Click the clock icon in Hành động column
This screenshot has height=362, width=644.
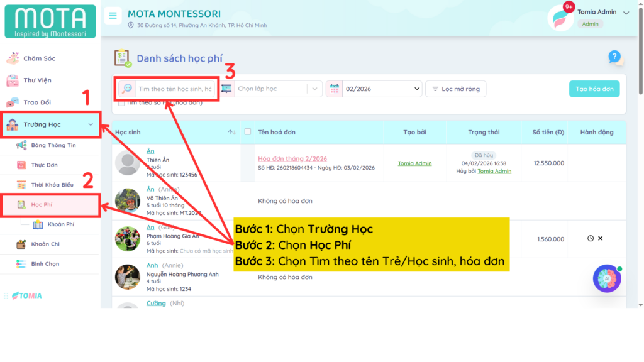click(590, 239)
